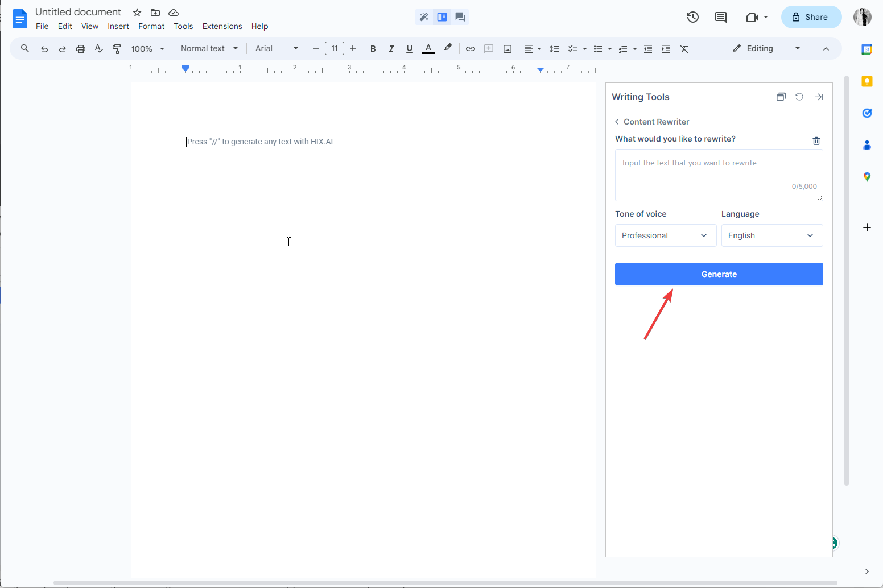Open the Insert menu
Screen dimensions: 883x588
(118, 26)
